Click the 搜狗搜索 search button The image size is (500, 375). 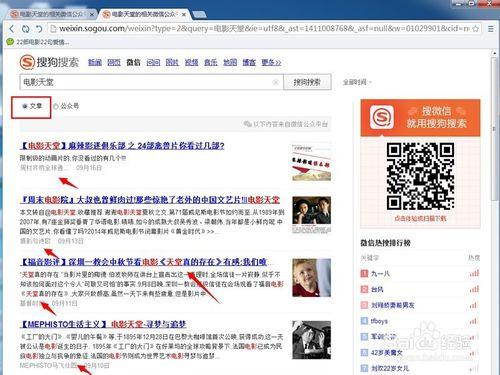point(307,82)
